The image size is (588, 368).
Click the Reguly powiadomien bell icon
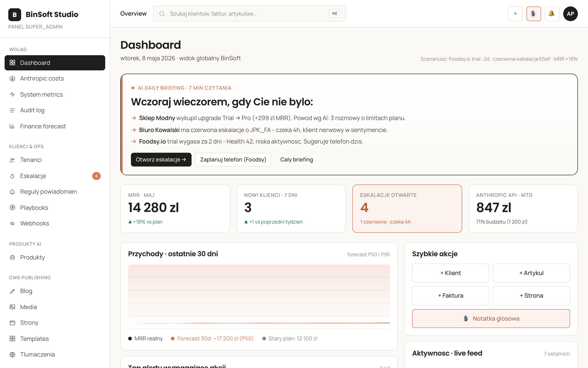click(x=12, y=192)
